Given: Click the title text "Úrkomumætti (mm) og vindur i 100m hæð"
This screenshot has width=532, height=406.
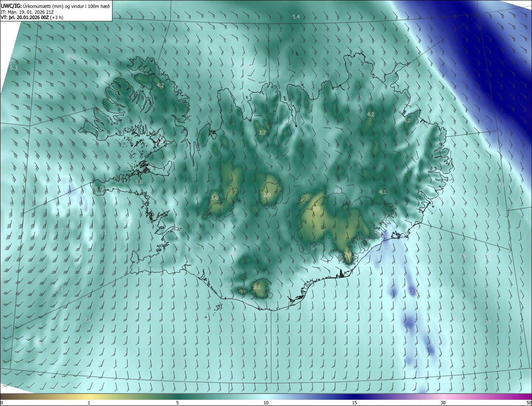Looking at the screenshot, I should [66, 6].
